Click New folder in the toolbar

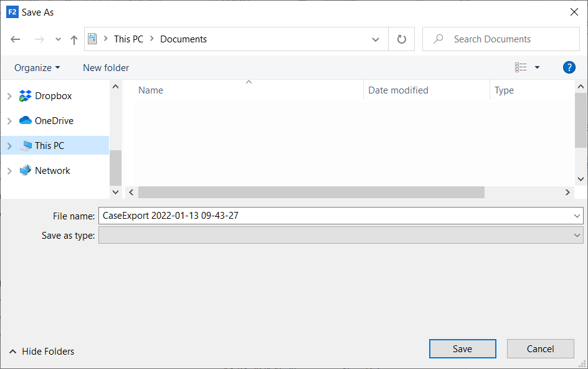point(106,67)
